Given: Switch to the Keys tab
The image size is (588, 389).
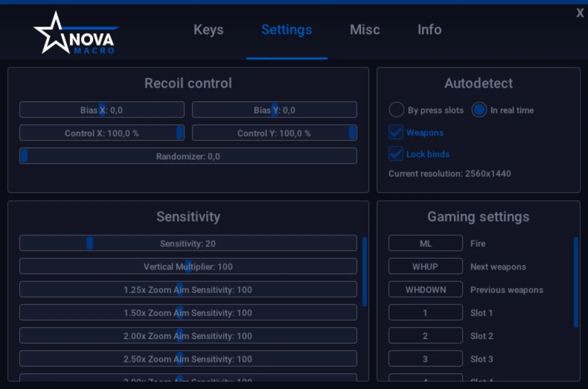Looking at the screenshot, I should coord(208,30).
